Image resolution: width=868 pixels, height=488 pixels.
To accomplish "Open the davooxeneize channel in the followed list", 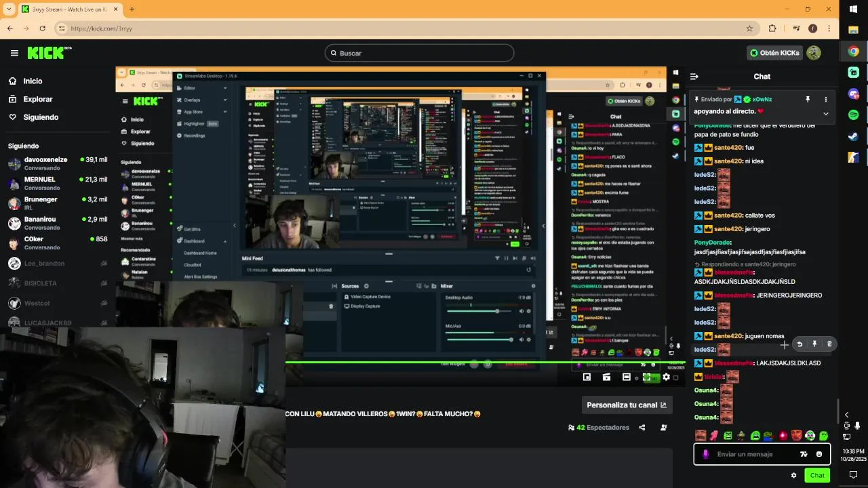I will 58,163.
